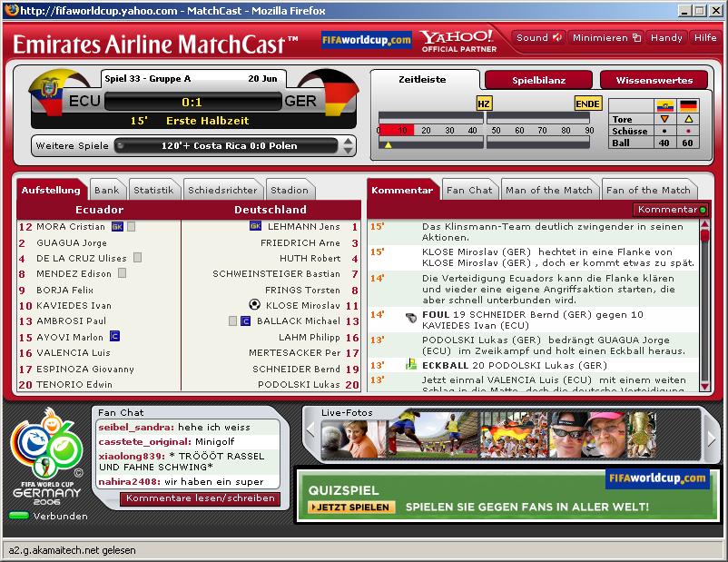Click the yellow goal triangle on timeline
Image resolution: width=728 pixels, height=562 pixels.
point(389,145)
